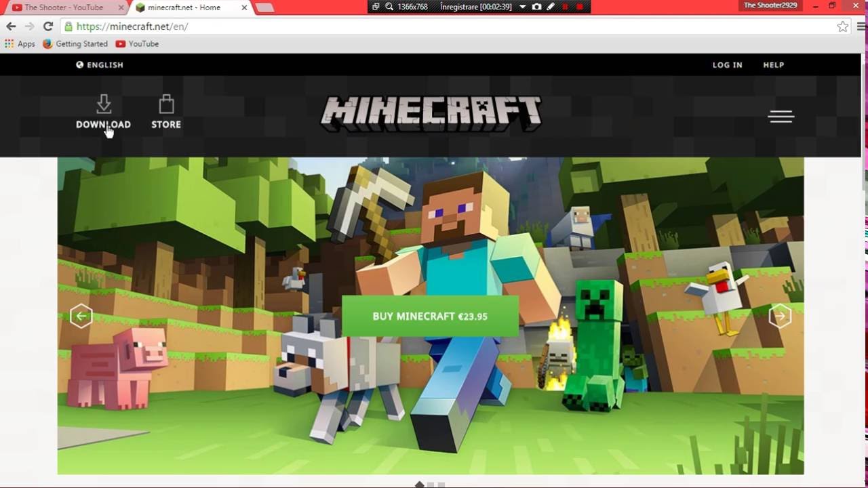
Task: Close the minecraft.net tab
Action: click(244, 7)
